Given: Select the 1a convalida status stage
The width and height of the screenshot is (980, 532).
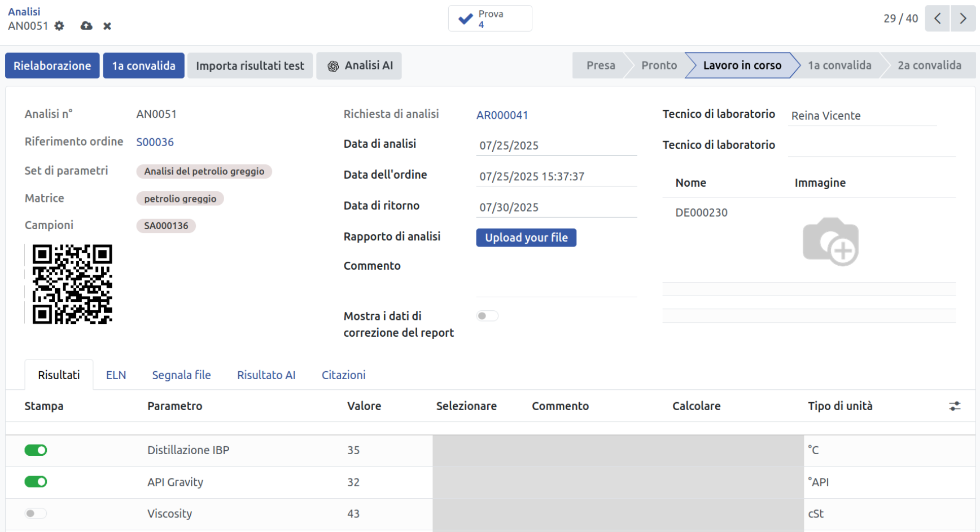Looking at the screenshot, I should point(839,65).
